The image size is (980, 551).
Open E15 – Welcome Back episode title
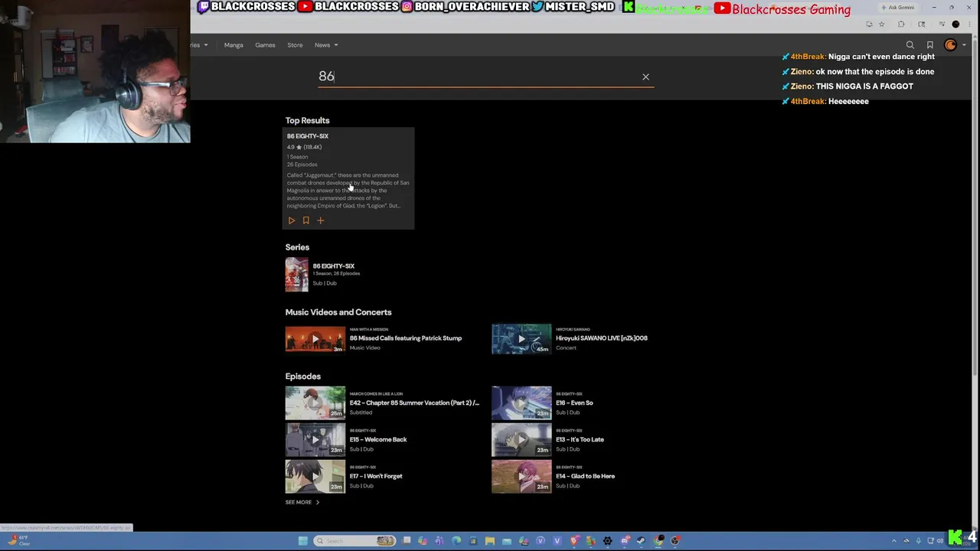coord(378,439)
